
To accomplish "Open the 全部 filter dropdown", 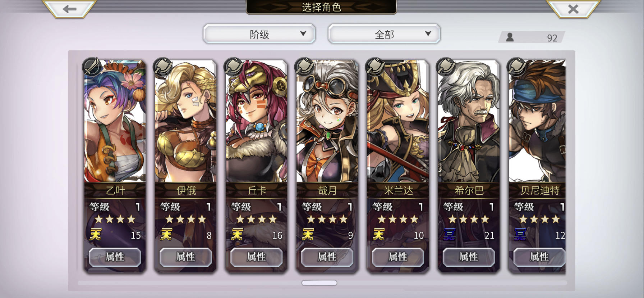I will [x=384, y=34].
